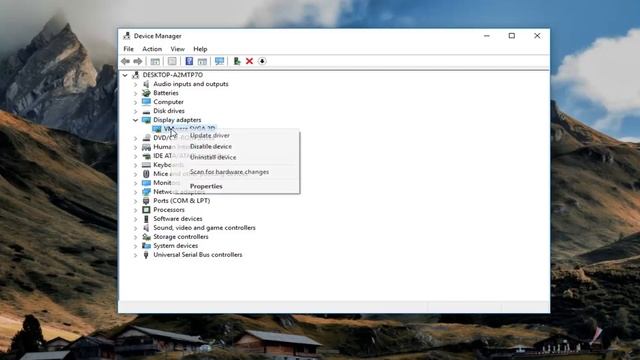Open the Help menu

coord(200,49)
